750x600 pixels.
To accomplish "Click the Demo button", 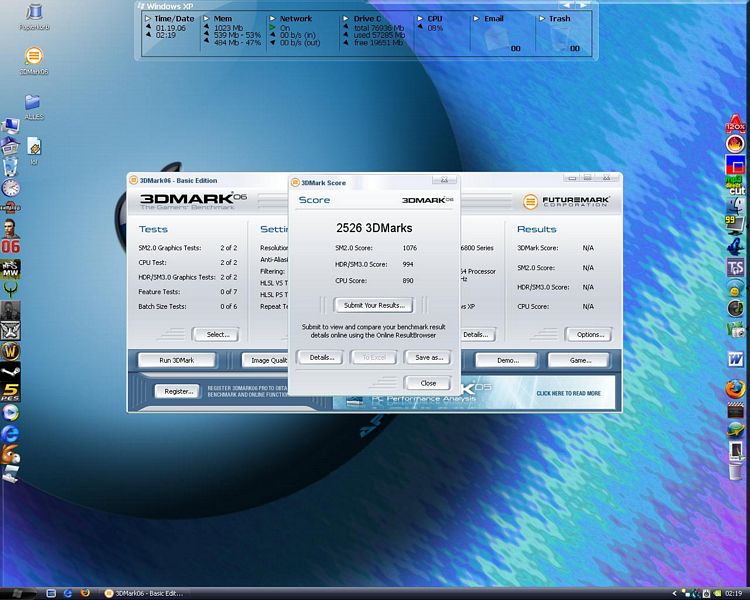I will (x=507, y=360).
